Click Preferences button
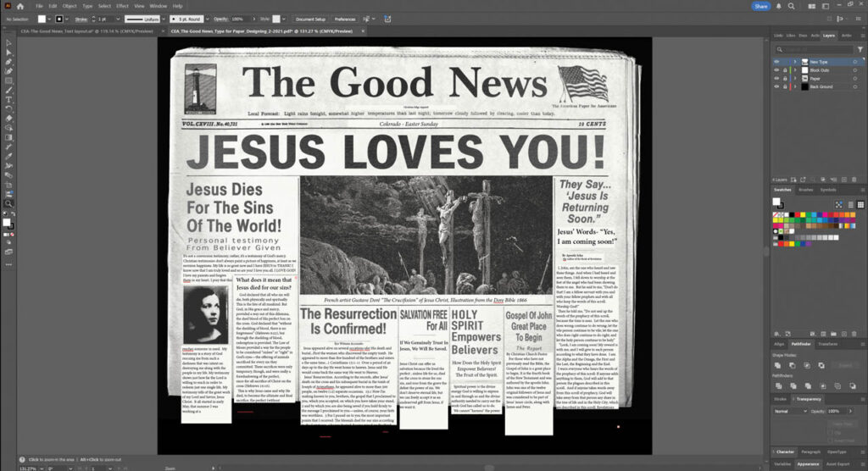This screenshot has width=868, height=471. click(345, 19)
